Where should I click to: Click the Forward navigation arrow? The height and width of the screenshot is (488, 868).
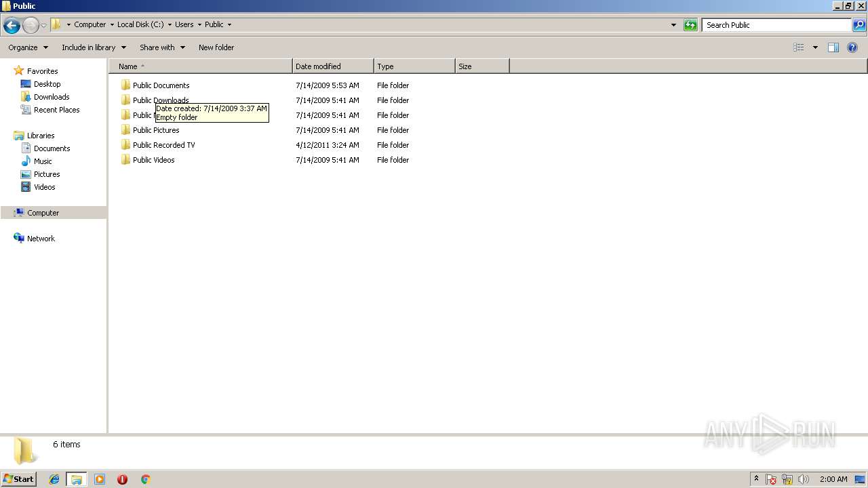pyautogui.click(x=31, y=26)
